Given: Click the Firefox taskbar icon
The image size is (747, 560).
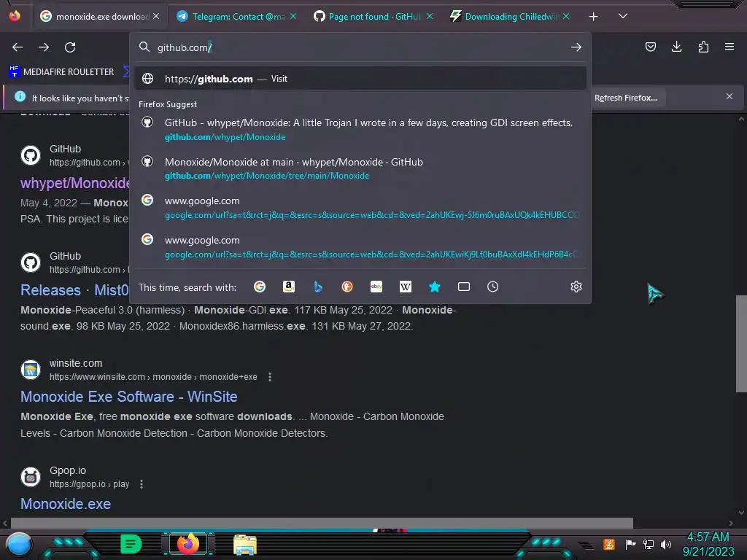Looking at the screenshot, I should pyautogui.click(x=188, y=543).
